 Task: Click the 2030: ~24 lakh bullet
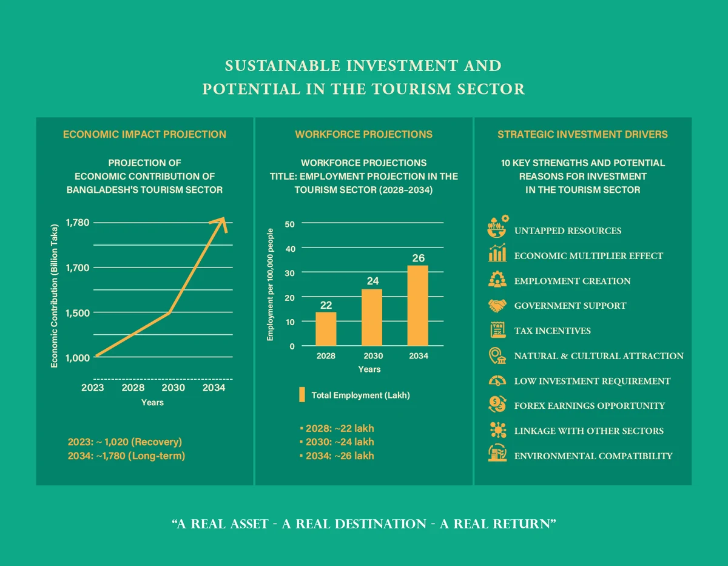pyautogui.click(x=337, y=442)
